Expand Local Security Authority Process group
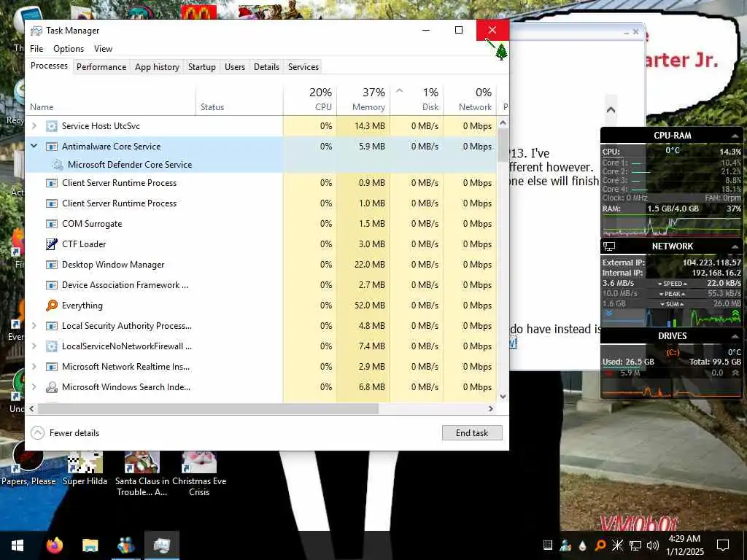This screenshot has height=560, width=747. (x=34, y=326)
